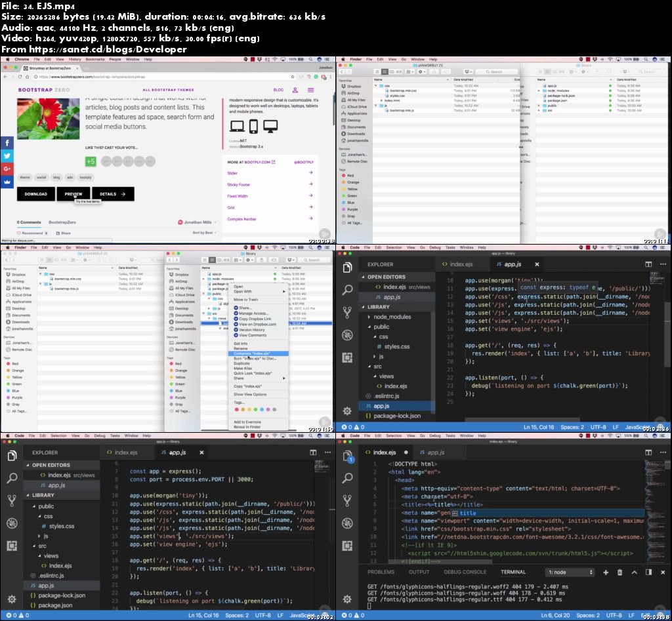Collapse OPEN EDITORS section in VS Code window showing node_modules
The height and width of the screenshot is (621, 672).
click(x=364, y=277)
